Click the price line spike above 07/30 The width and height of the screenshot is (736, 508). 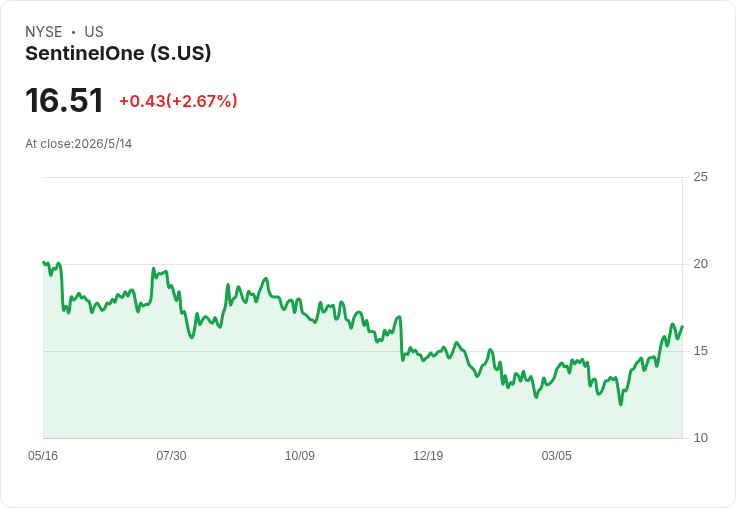coord(153,269)
